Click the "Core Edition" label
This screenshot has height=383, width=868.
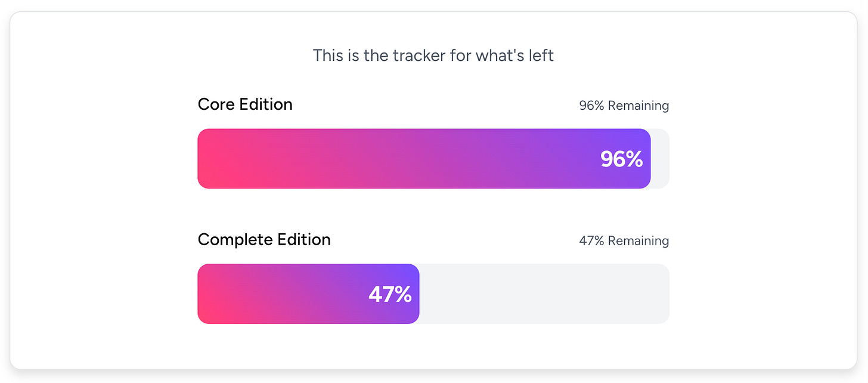coord(245,104)
